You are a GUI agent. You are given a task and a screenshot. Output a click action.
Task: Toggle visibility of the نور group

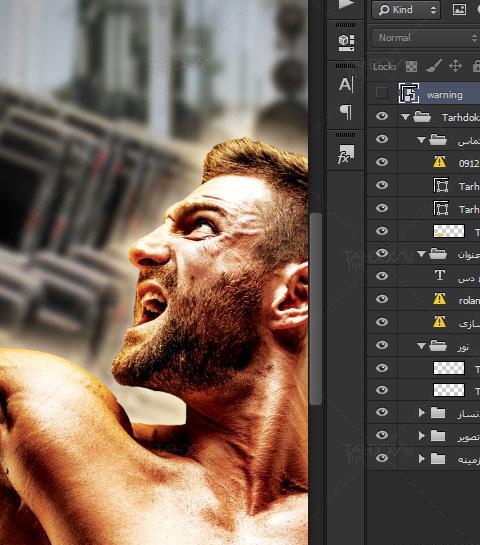[x=382, y=344]
